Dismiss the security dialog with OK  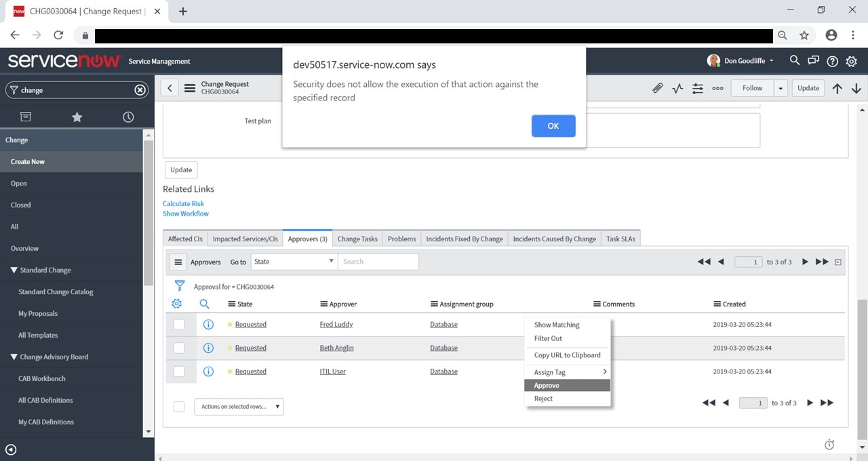tap(553, 125)
